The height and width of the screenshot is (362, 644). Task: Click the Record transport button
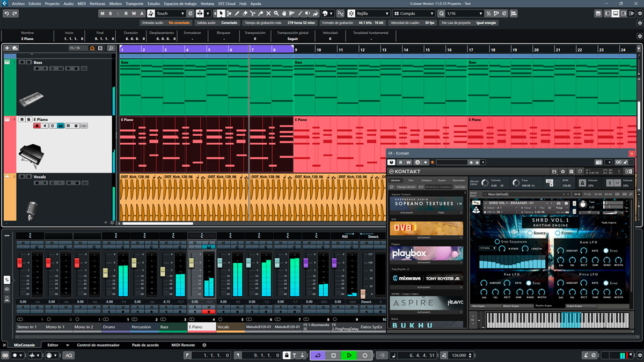point(365,355)
